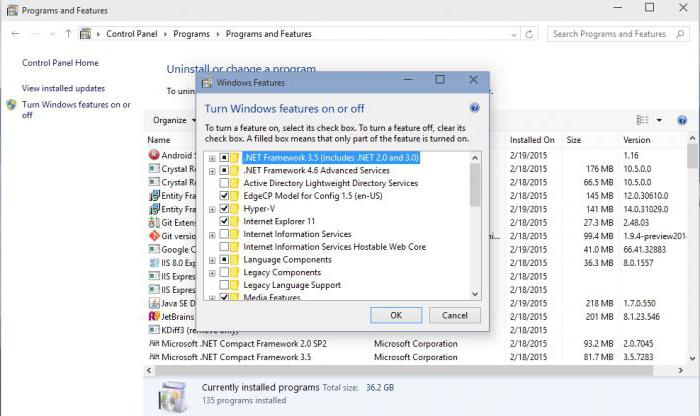
Task: Open View installed updates link
Action: tap(63, 88)
